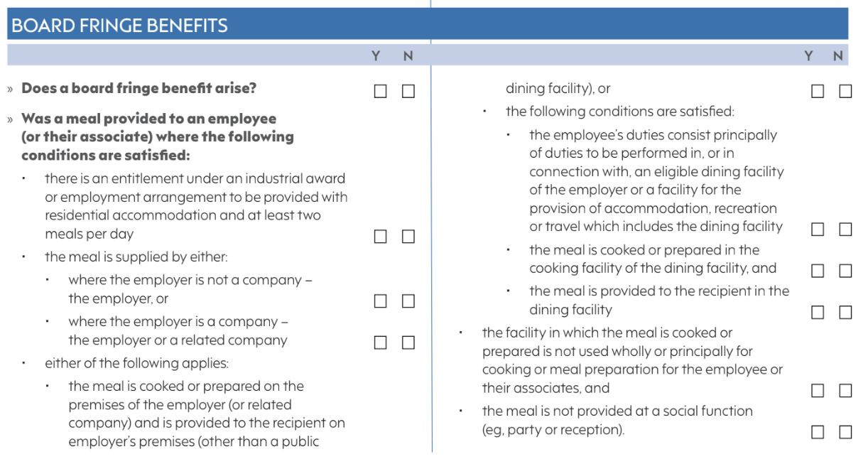This screenshot has width=868, height=459.
Task: Mark Y for 'employer is not a company' item
Action: click(381, 301)
